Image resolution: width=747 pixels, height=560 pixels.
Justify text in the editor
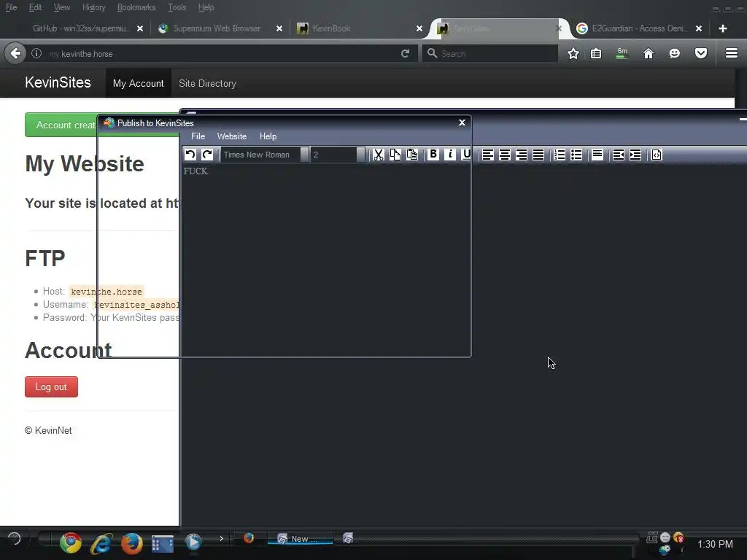538,155
